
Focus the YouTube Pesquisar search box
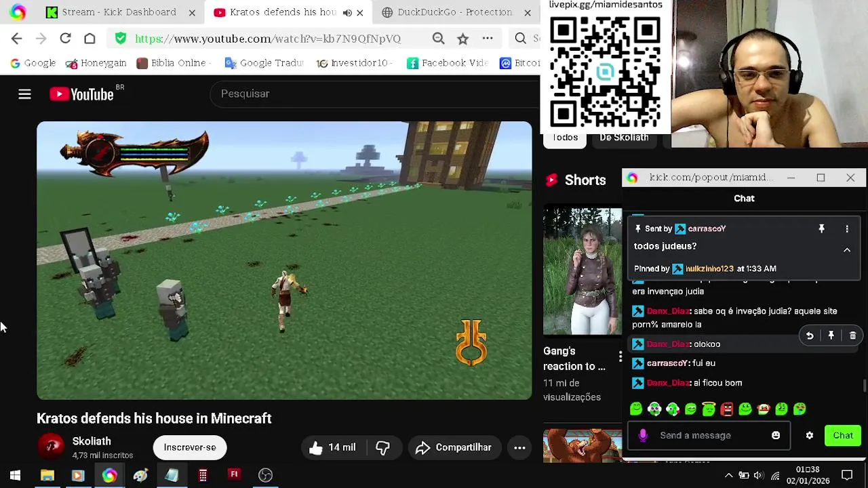tap(375, 94)
